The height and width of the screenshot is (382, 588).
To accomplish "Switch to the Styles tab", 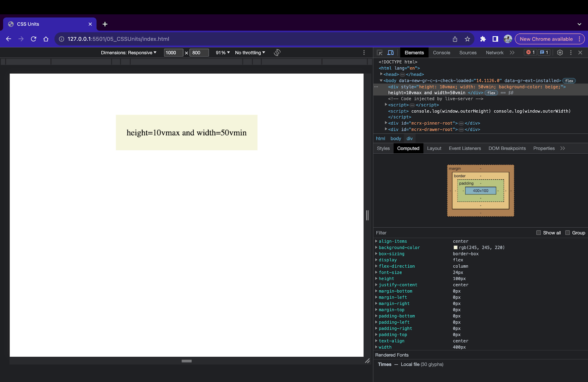I will click(x=383, y=148).
